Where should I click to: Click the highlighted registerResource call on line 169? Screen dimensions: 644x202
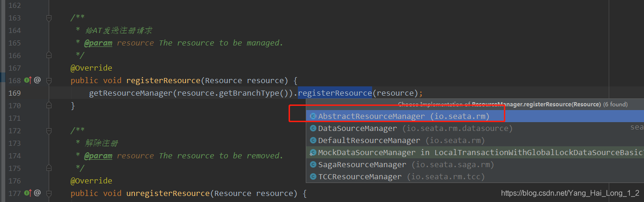click(335, 93)
